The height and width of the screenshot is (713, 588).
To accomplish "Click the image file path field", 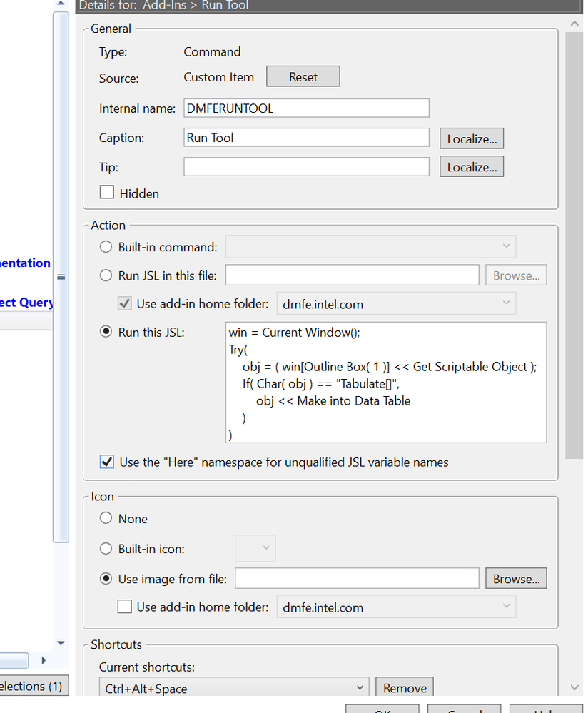I will click(x=357, y=578).
